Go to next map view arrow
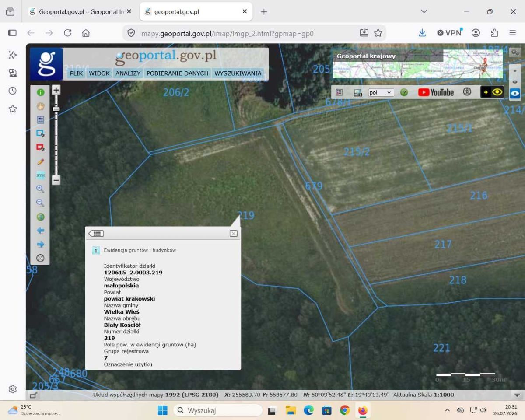 (x=40, y=244)
